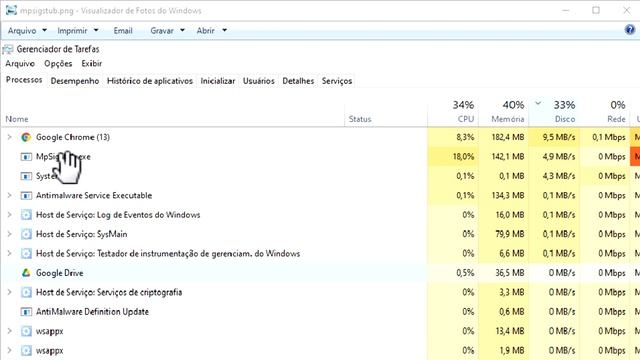
Task: Expand the Testador de instrumentação service host
Action: (x=9, y=253)
